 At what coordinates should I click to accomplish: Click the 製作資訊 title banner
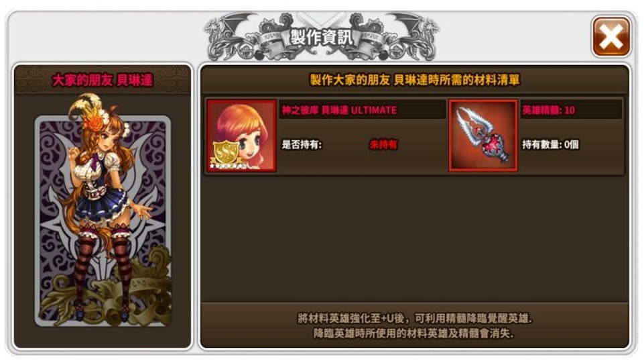pyautogui.click(x=322, y=38)
